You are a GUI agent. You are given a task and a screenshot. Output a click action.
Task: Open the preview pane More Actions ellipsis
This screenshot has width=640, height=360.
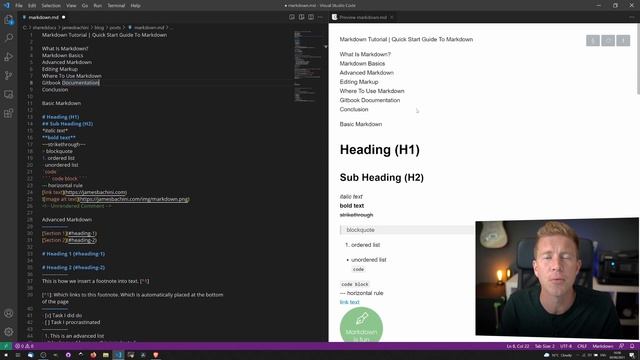point(632,17)
